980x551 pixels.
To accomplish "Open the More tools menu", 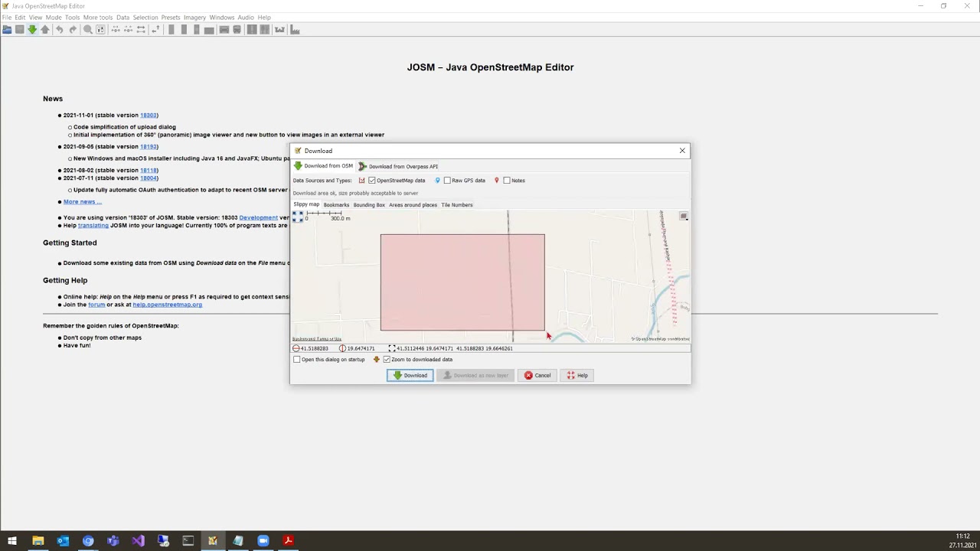I will [x=98, y=17].
